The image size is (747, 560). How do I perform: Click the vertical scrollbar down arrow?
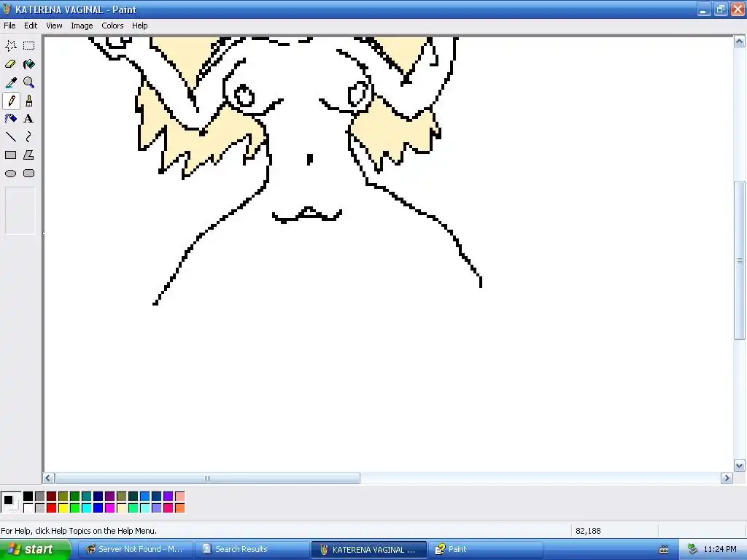point(740,466)
